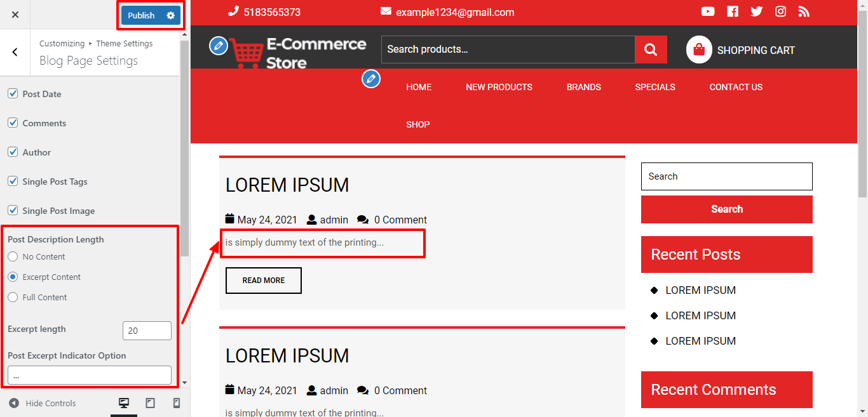
Task: Disable the Author checkbox
Action: 13,152
